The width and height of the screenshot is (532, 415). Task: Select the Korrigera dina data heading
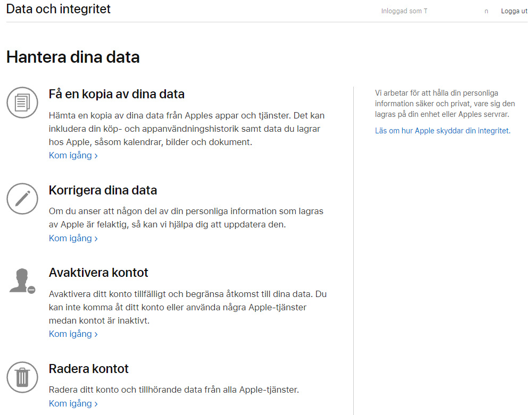[103, 190]
